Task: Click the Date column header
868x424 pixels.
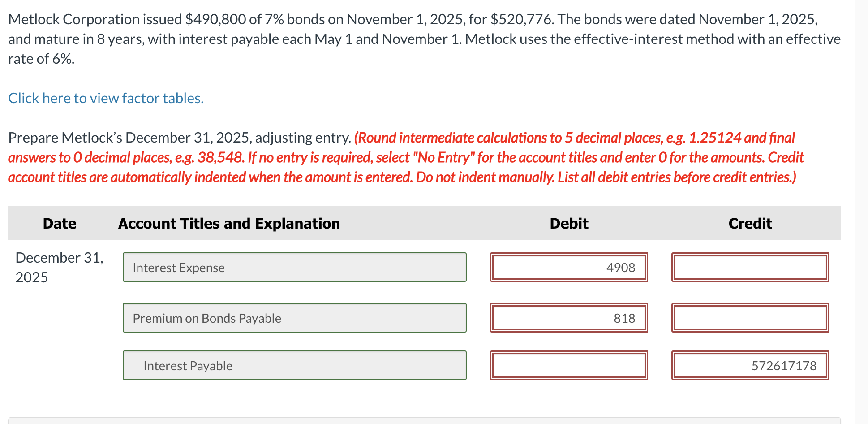Action: [59, 223]
